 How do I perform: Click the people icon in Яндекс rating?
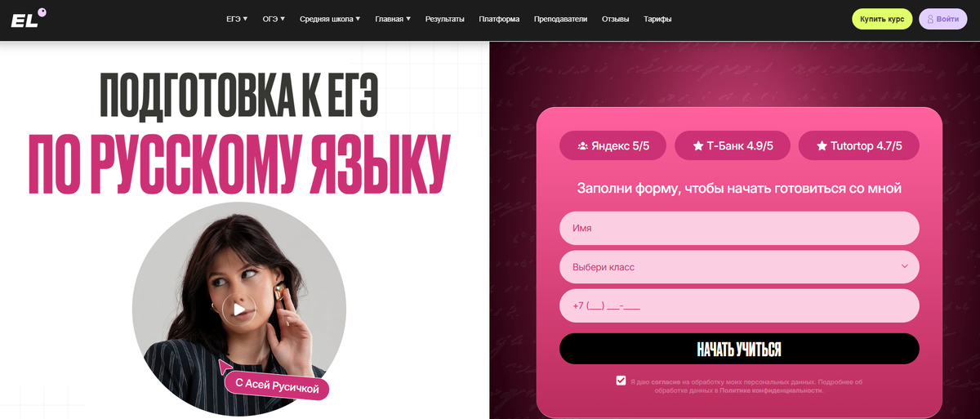[x=582, y=146]
